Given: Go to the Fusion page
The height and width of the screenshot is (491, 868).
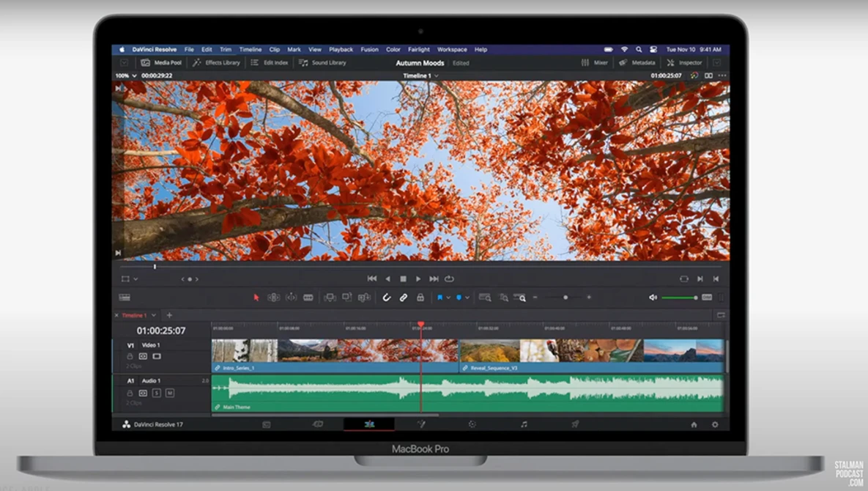Looking at the screenshot, I should coord(421,424).
